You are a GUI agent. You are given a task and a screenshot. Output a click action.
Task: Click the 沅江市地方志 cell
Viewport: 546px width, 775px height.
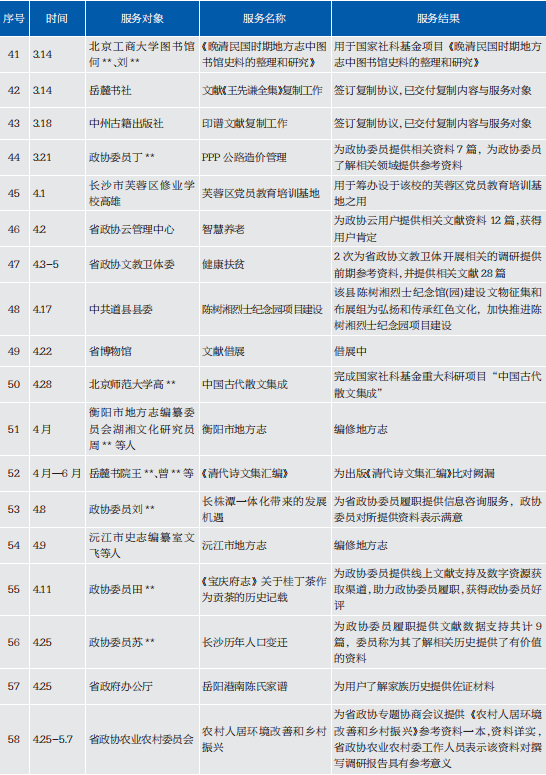[x=265, y=545]
